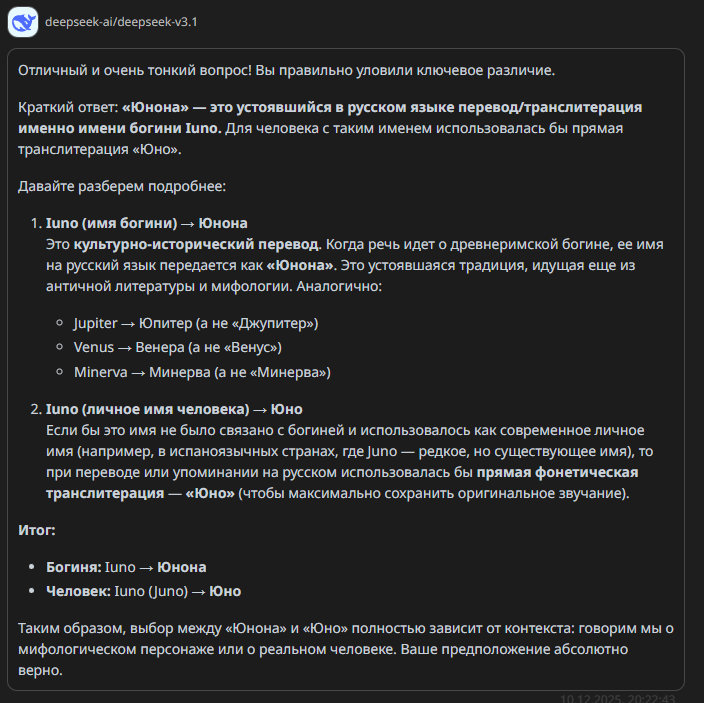
Task: Click the "Итог:" heading
Action: point(37,530)
